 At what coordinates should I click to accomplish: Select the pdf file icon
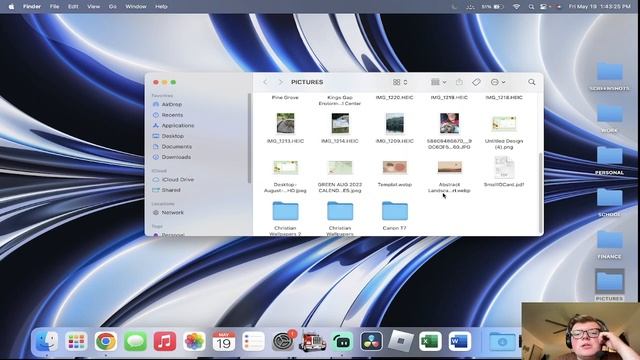coord(504,167)
